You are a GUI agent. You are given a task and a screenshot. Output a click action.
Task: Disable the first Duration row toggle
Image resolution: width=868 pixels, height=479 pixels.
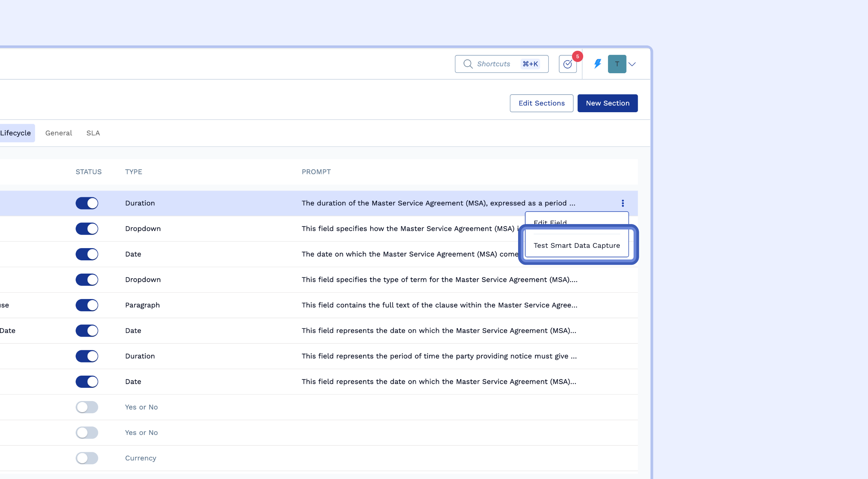87,203
